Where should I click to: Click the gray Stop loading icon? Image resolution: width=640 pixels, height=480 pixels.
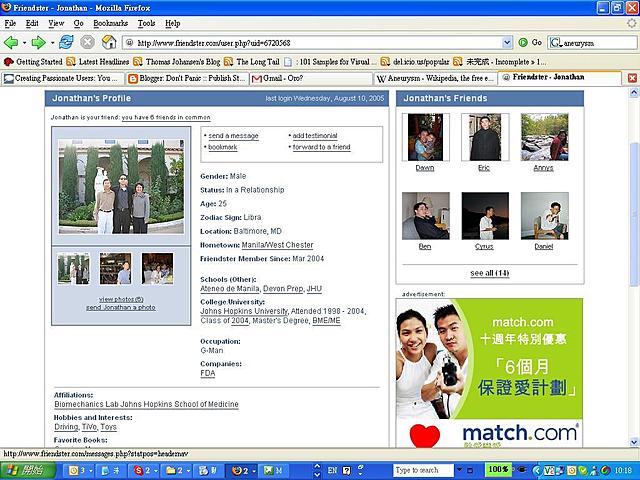(x=87, y=42)
